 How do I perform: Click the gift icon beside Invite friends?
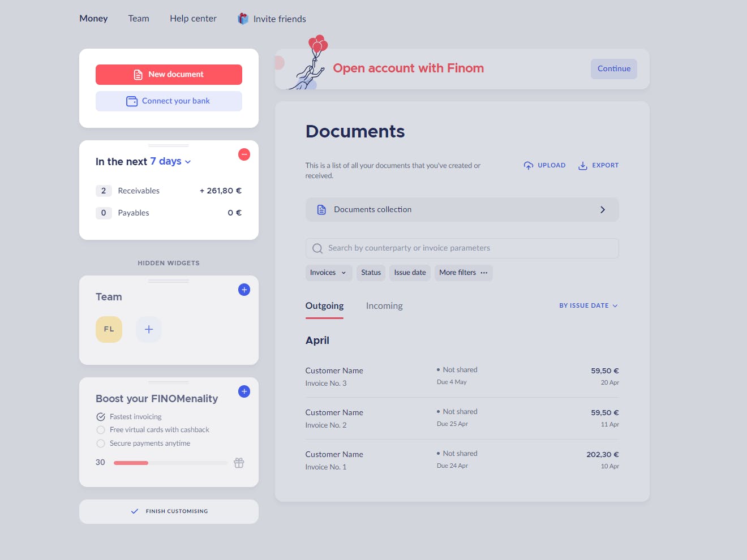243,19
